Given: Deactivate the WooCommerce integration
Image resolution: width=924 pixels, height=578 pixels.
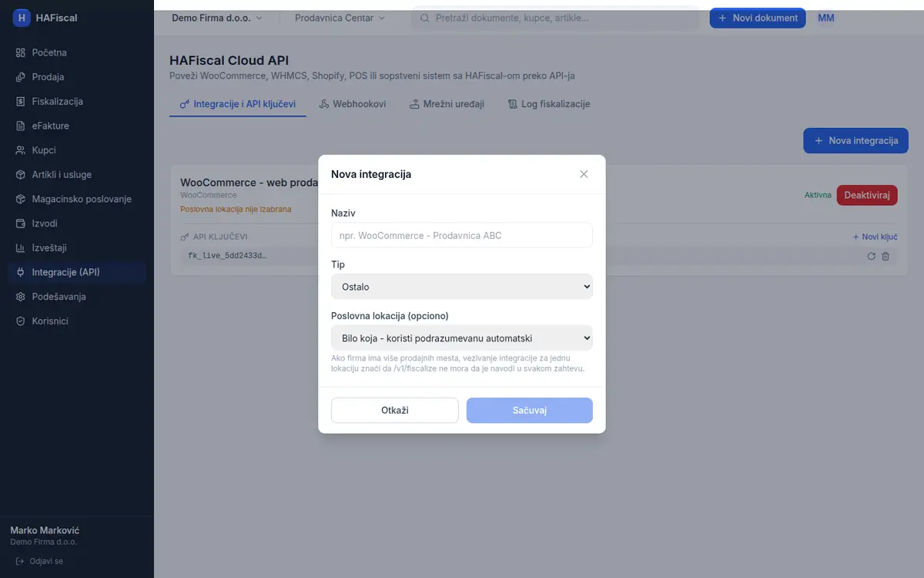Looking at the screenshot, I should (x=867, y=195).
